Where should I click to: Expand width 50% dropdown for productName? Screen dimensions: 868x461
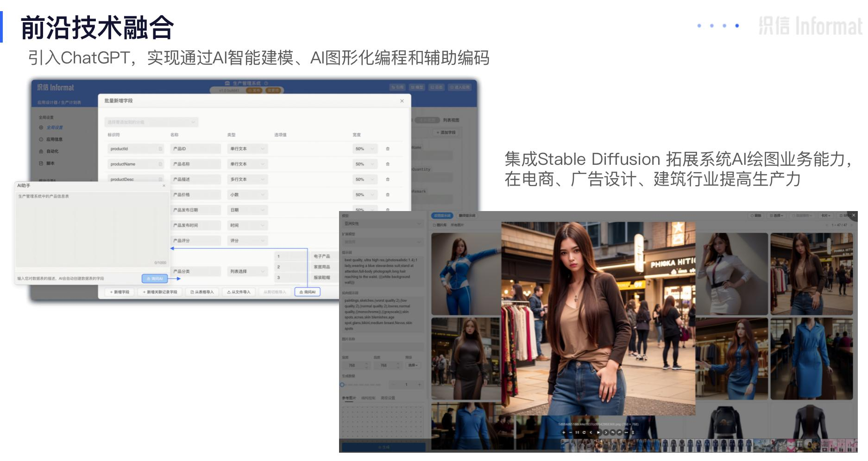pos(365,164)
